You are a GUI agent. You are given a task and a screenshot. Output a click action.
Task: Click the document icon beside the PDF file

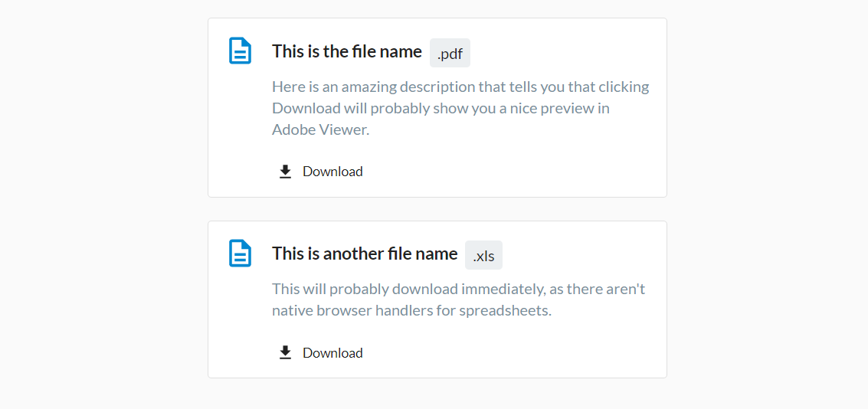[x=241, y=51]
